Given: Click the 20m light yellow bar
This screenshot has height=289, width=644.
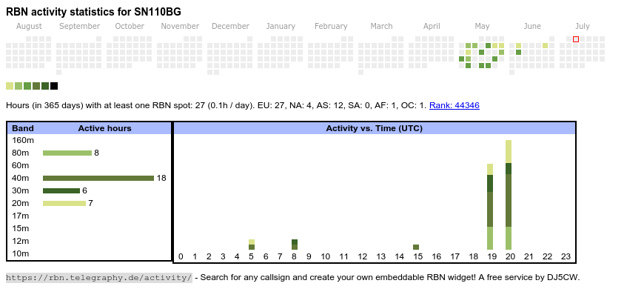Looking at the screenshot, I should 64,203.
